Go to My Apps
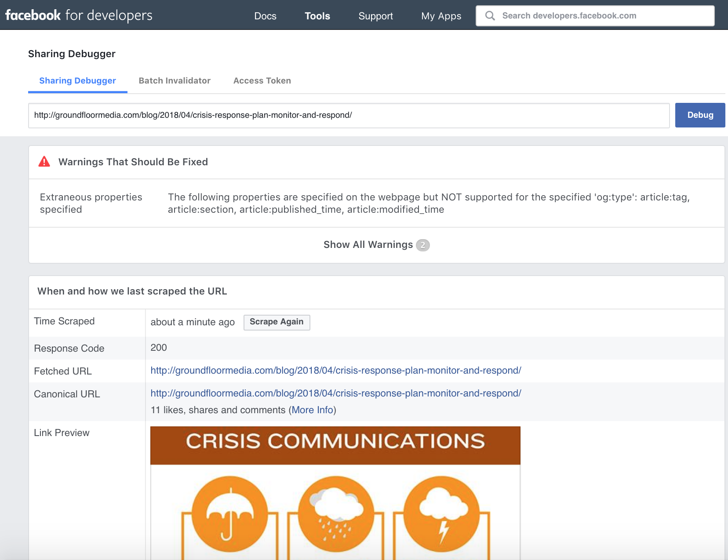The width and height of the screenshot is (728, 560). tap(441, 16)
